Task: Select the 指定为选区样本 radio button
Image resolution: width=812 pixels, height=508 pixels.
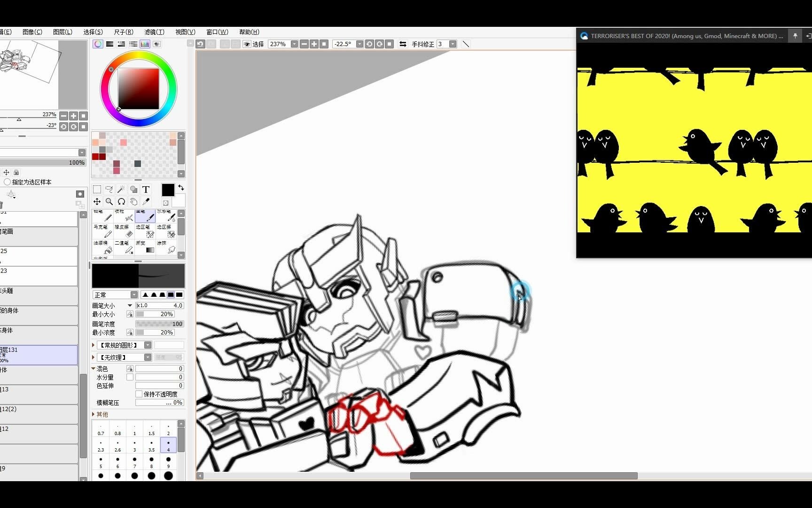Action: 7,182
